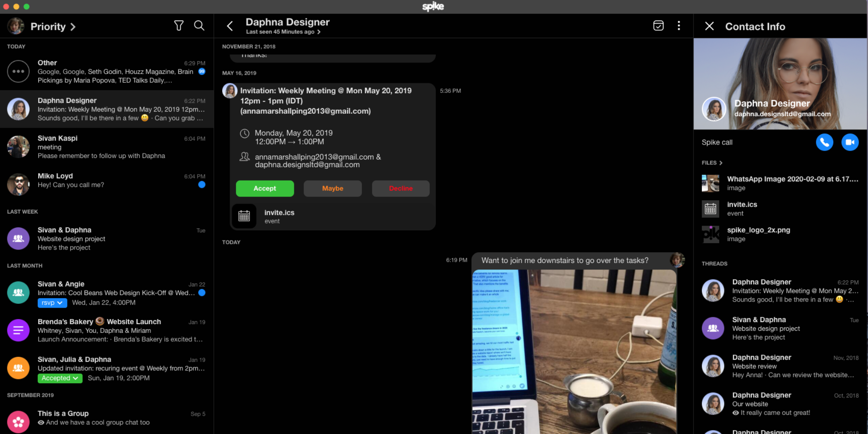Open the invite.ics calendar attachment icon
This screenshot has height=434, width=868.
pos(244,216)
